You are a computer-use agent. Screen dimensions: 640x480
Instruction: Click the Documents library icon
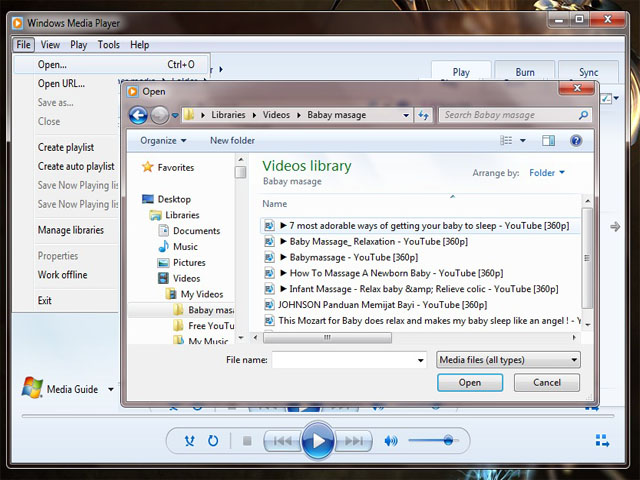(163, 230)
